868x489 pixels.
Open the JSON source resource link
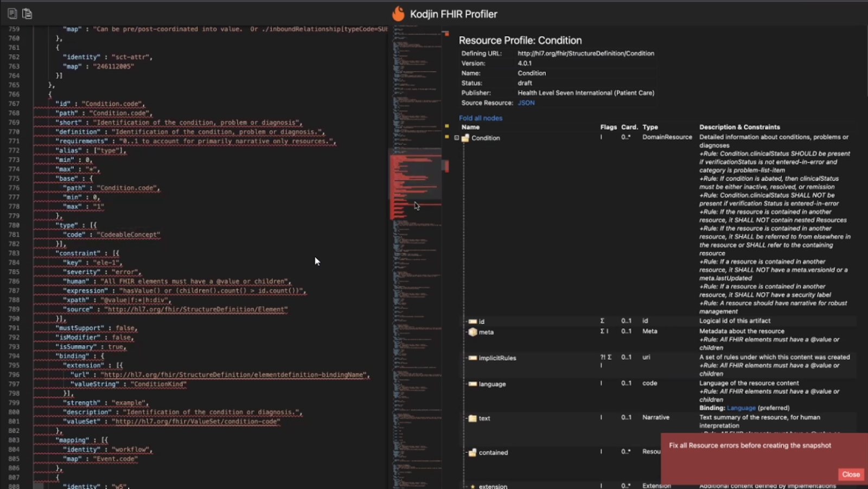click(x=526, y=103)
